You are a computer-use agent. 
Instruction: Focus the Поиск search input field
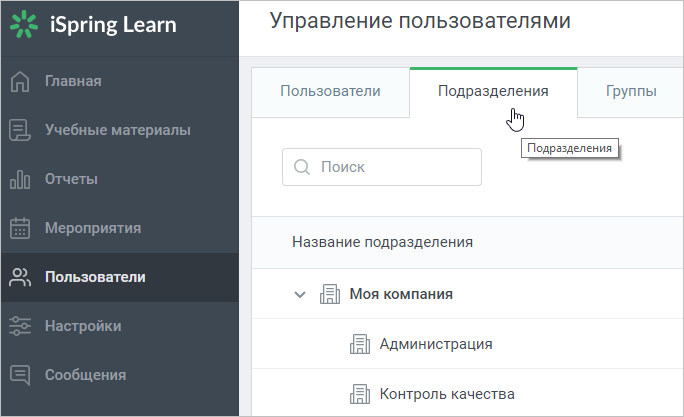point(382,167)
